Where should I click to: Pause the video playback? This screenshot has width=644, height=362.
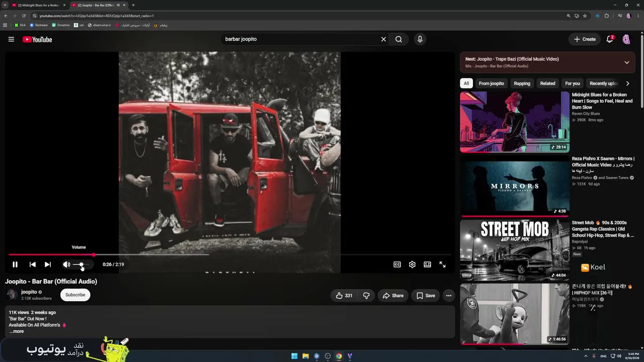(15, 264)
